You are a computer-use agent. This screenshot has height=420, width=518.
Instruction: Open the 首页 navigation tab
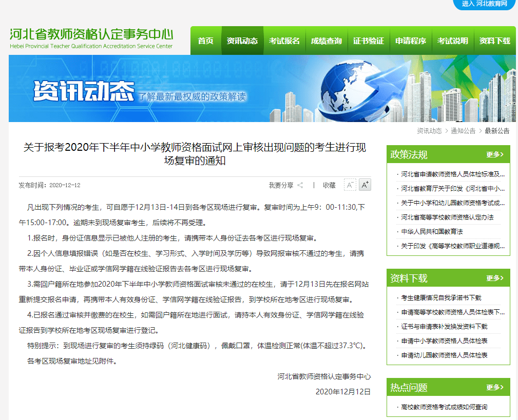point(205,41)
